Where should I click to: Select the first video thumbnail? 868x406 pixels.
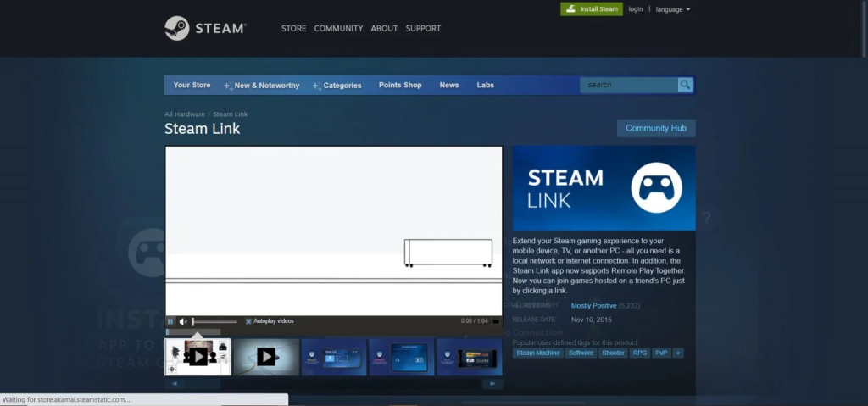point(198,357)
